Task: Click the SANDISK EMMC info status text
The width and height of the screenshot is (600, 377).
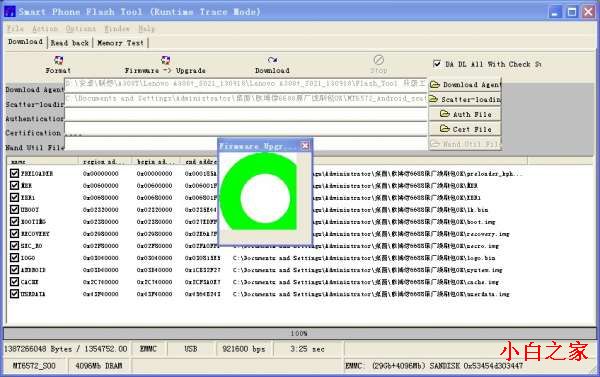Action: coord(434,366)
